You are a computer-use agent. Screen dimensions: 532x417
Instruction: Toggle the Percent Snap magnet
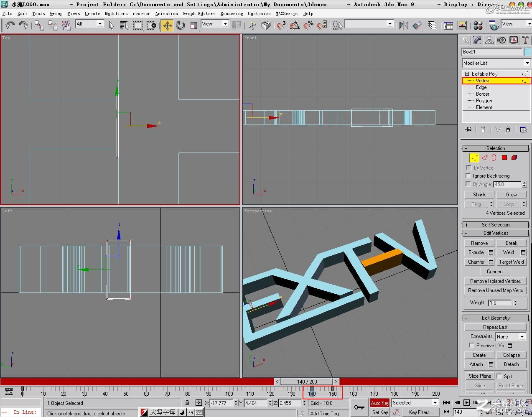(x=308, y=25)
